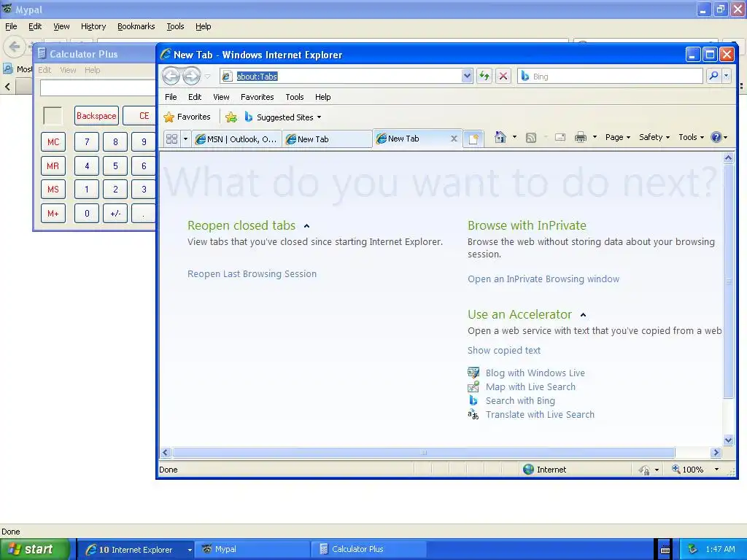Viewport: 747px width, 560px height.
Task: Click the red Stop loading button
Action: 503,76
